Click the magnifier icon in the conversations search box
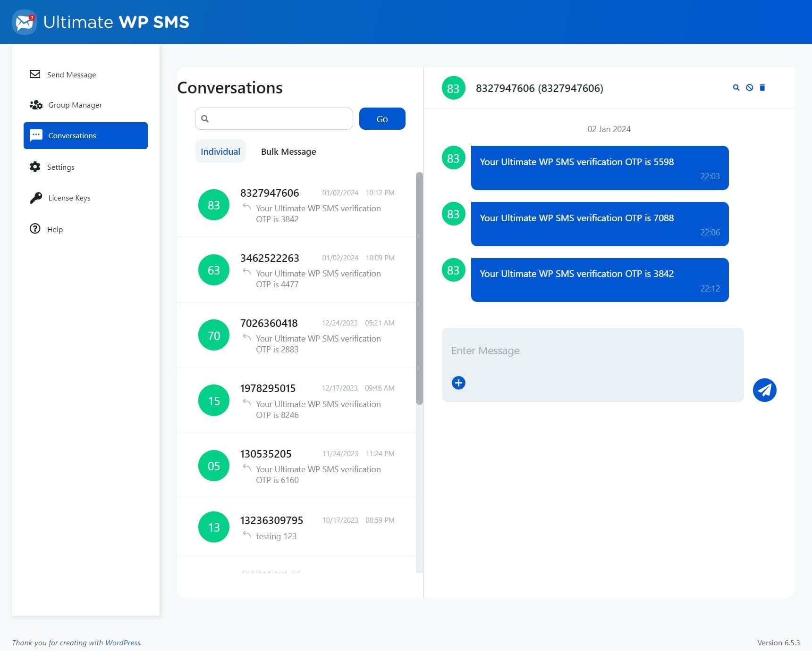This screenshot has width=812, height=651. click(x=205, y=118)
